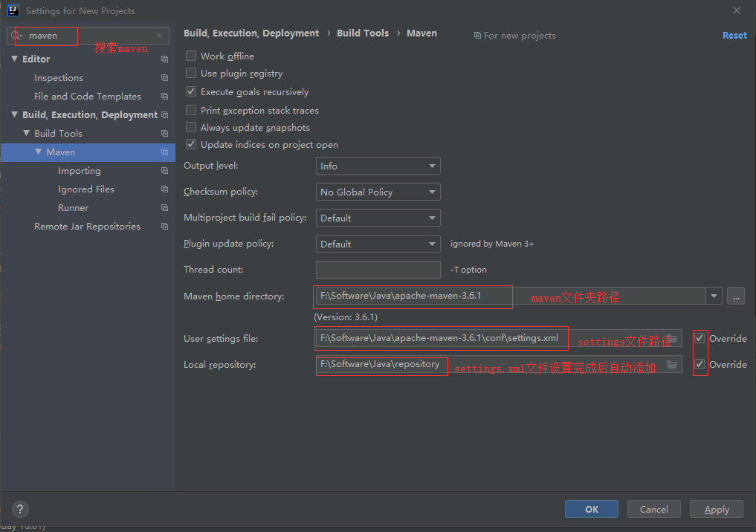This screenshot has width=756, height=532.
Task: Click the Apply button
Action: 717,510
